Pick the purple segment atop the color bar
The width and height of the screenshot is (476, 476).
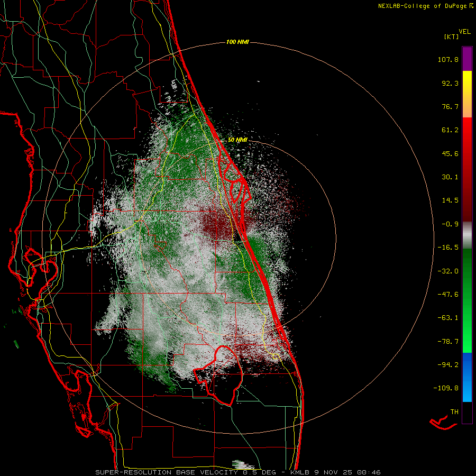[467, 59]
